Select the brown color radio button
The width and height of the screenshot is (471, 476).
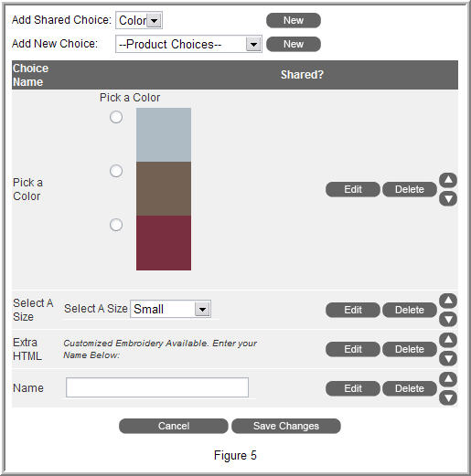pos(116,171)
